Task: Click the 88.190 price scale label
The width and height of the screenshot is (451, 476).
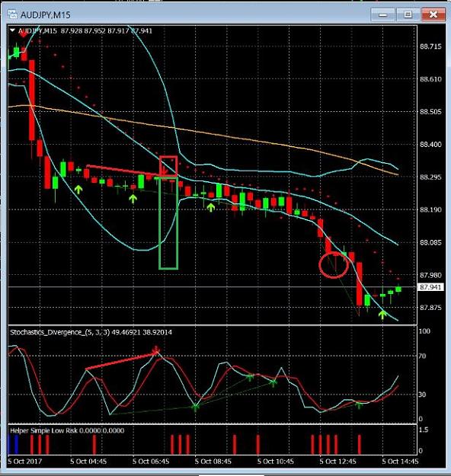Action: click(x=430, y=209)
